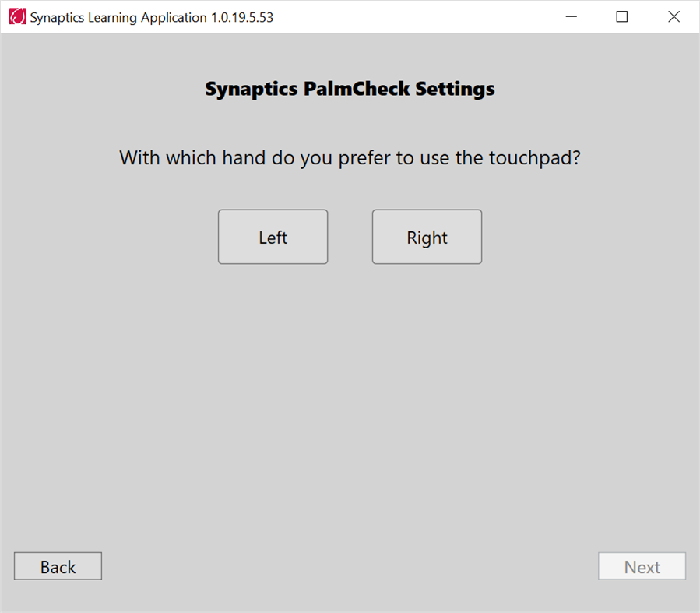Click the maximize icon in the title bar
This screenshot has height=613, width=700.
pyautogui.click(x=621, y=16)
